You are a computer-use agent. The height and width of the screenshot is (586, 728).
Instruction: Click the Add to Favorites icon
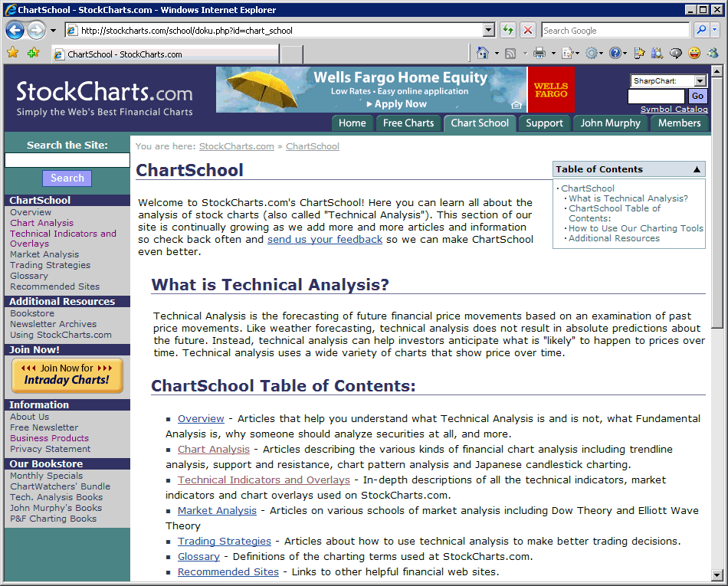33,53
